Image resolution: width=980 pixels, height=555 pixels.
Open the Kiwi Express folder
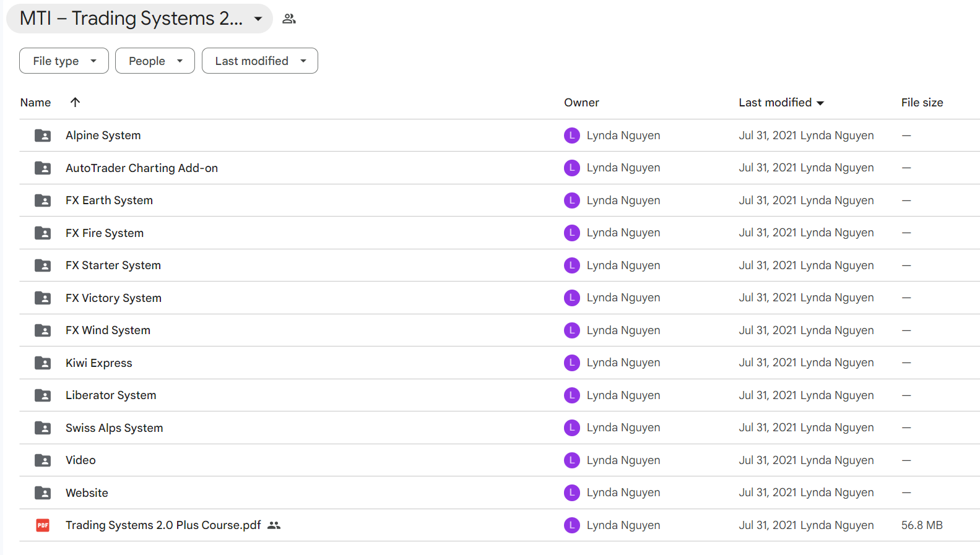(99, 363)
